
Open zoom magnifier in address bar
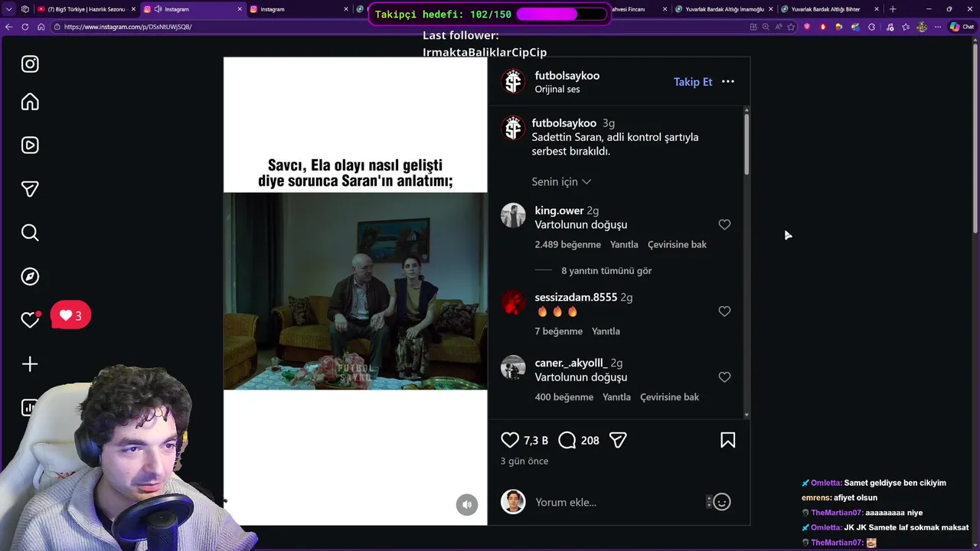pos(766,27)
